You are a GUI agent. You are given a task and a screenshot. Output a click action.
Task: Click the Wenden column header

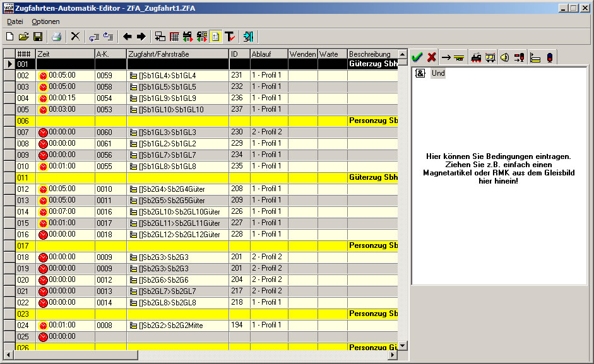(303, 54)
